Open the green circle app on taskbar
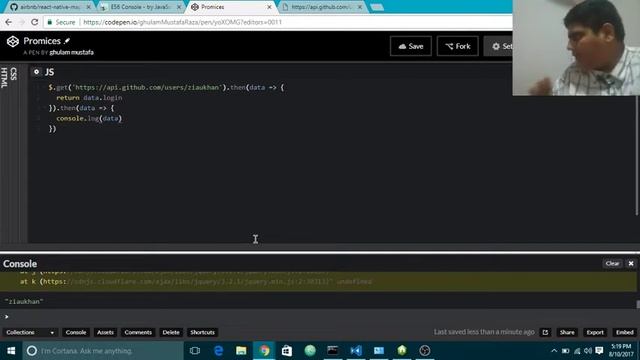 coord(310,351)
